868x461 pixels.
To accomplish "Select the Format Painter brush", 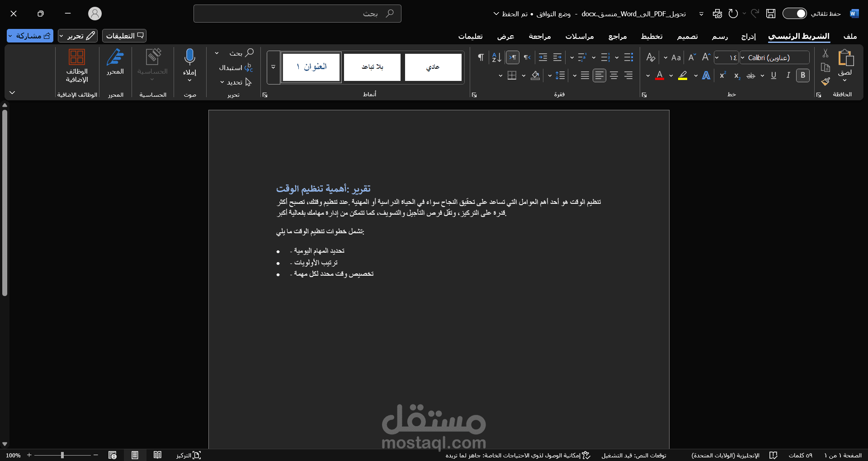I will click(x=826, y=81).
